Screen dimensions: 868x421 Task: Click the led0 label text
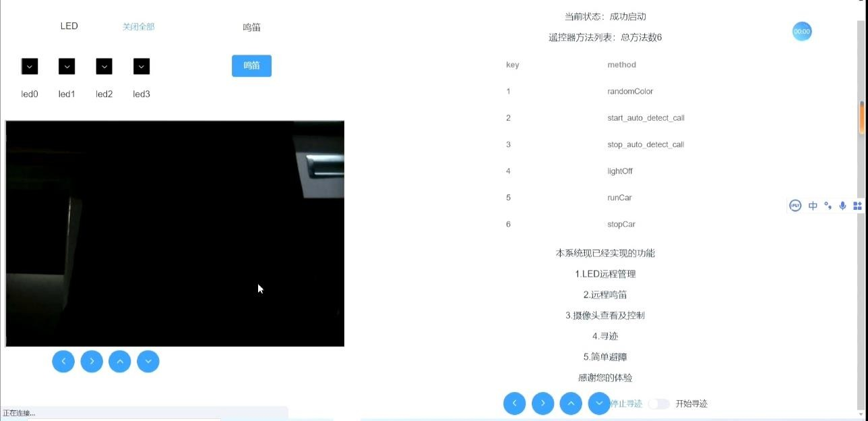click(30, 94)
